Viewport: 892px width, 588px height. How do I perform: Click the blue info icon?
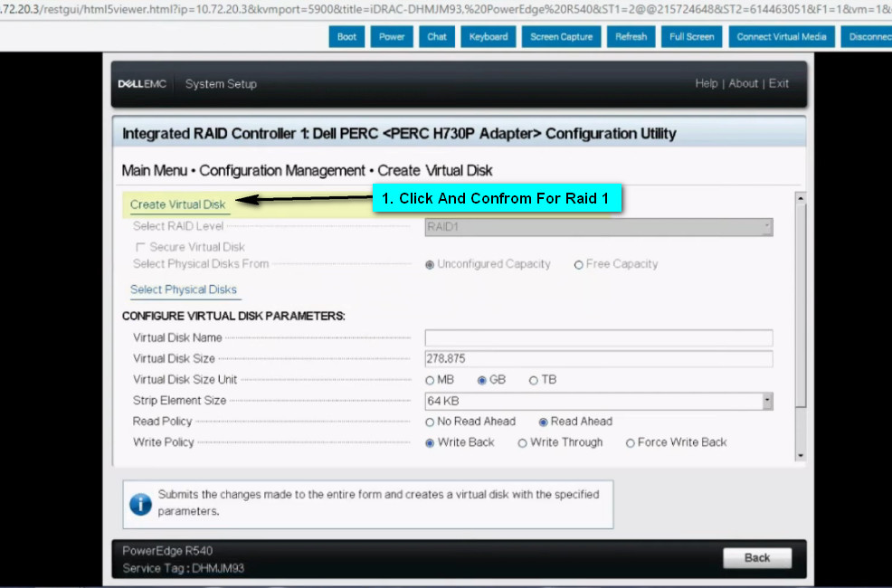pos(140,504)
